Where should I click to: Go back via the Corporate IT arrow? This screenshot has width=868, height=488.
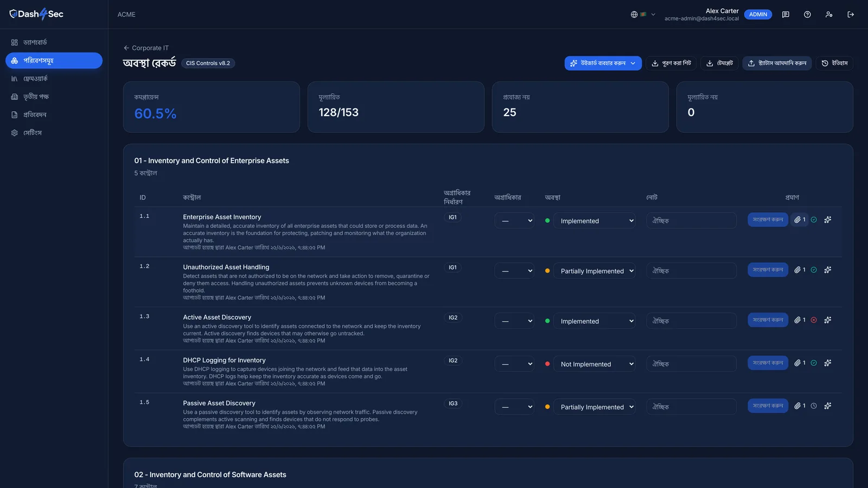146,48
